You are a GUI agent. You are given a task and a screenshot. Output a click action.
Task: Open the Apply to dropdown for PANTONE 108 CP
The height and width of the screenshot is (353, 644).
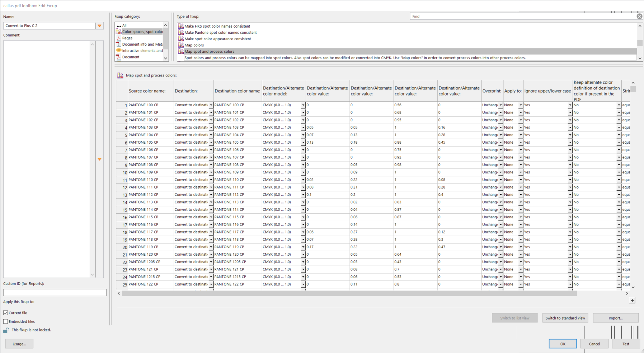(x=521, y=165)
